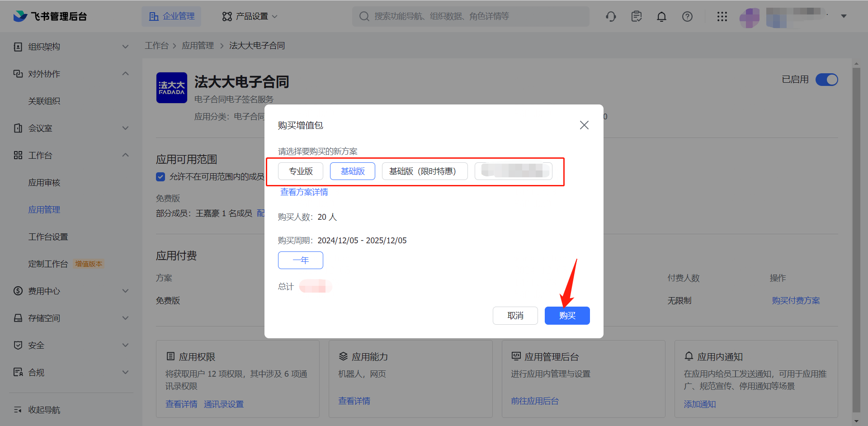The height and width of the screenshot is (426, 868).
Task: Expand the 安全 sidebar section
Action: point(126,345)
